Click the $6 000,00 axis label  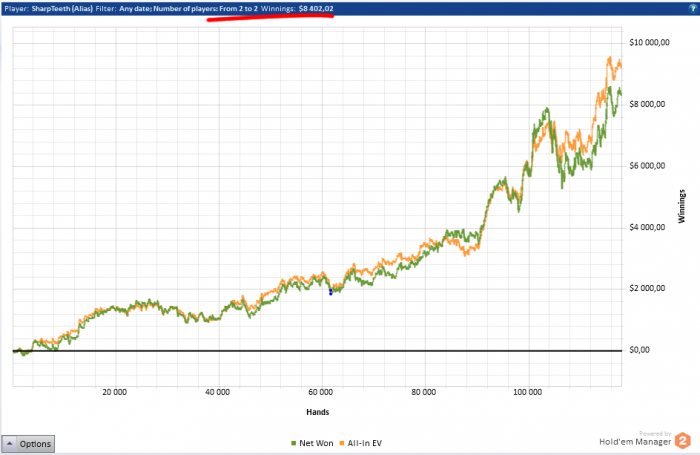tap(647, 166)
